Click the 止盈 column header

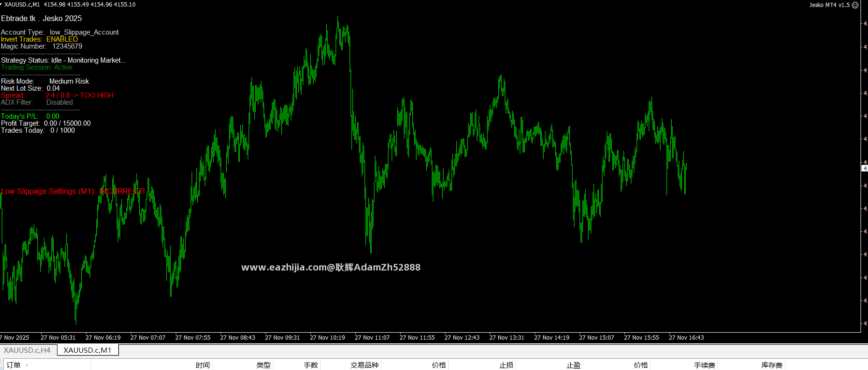(x=574, y=365)
